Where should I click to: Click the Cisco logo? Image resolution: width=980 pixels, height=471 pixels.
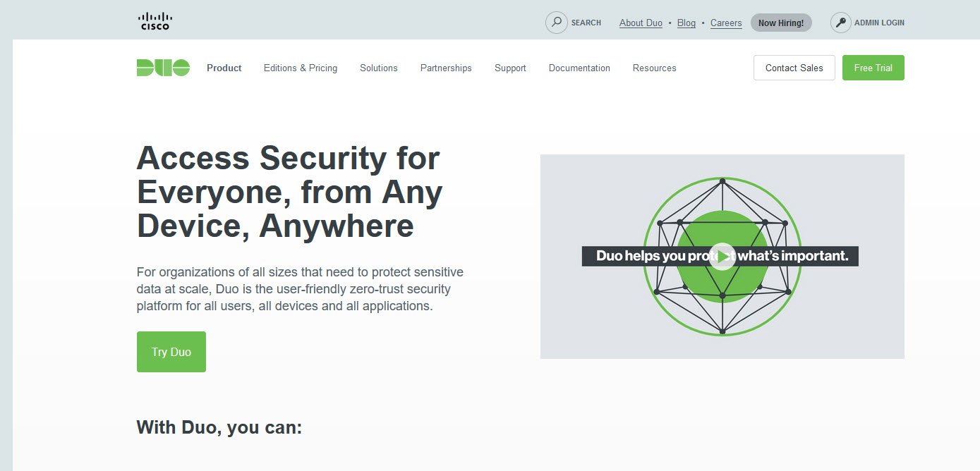155,21
